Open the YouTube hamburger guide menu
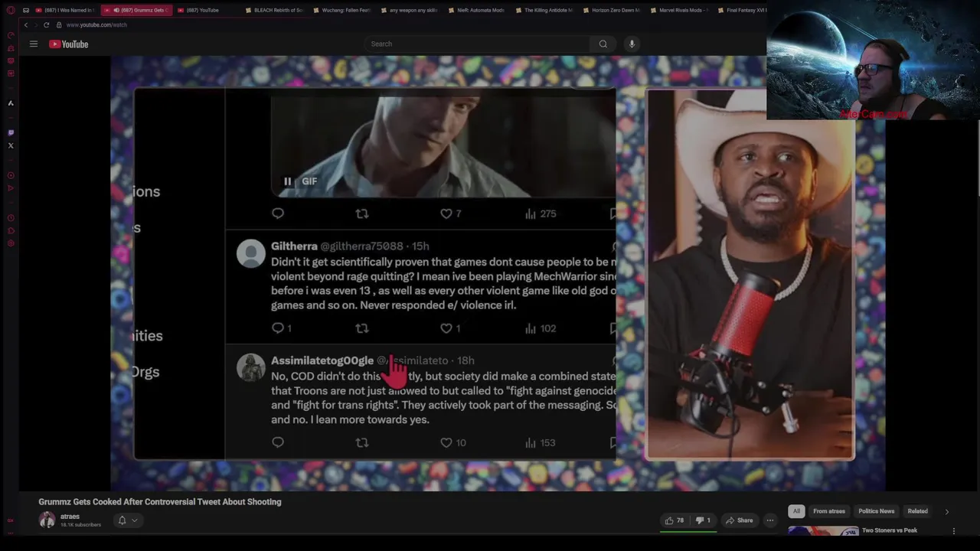The image size is (980, 551). click(34, 44)
